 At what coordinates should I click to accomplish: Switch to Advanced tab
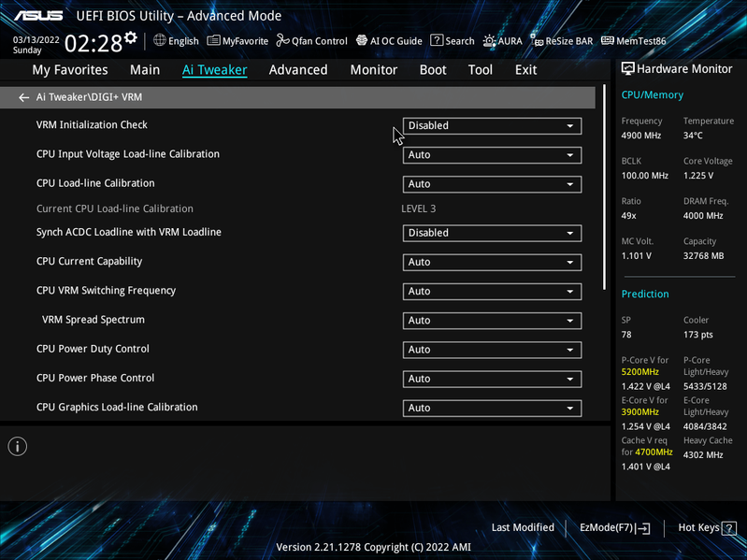298,70
